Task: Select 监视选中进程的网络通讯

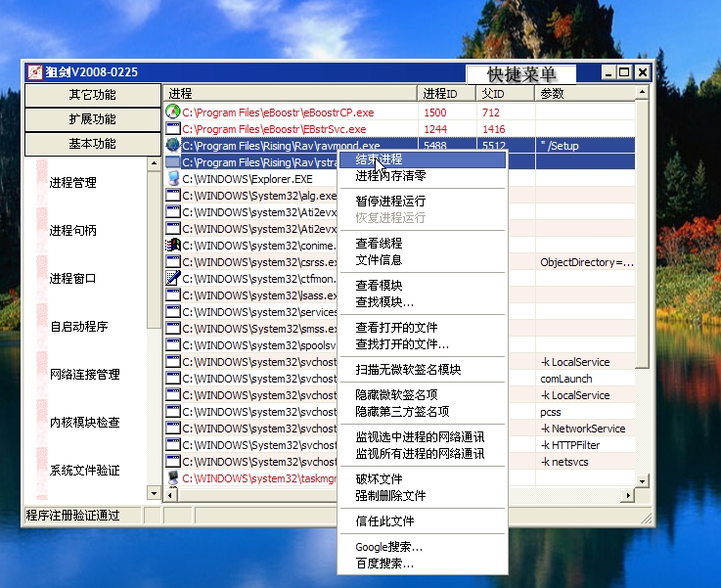Action: point(423,436)
